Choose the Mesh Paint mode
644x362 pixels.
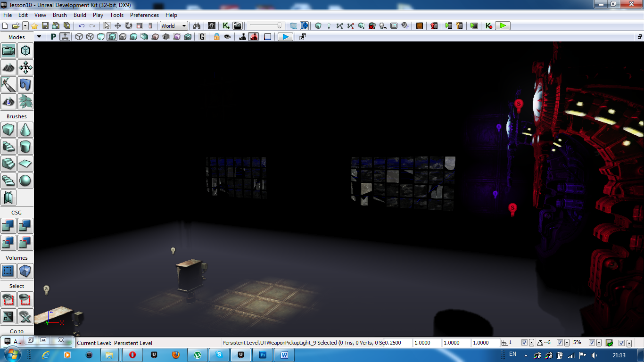pos(8,84)
